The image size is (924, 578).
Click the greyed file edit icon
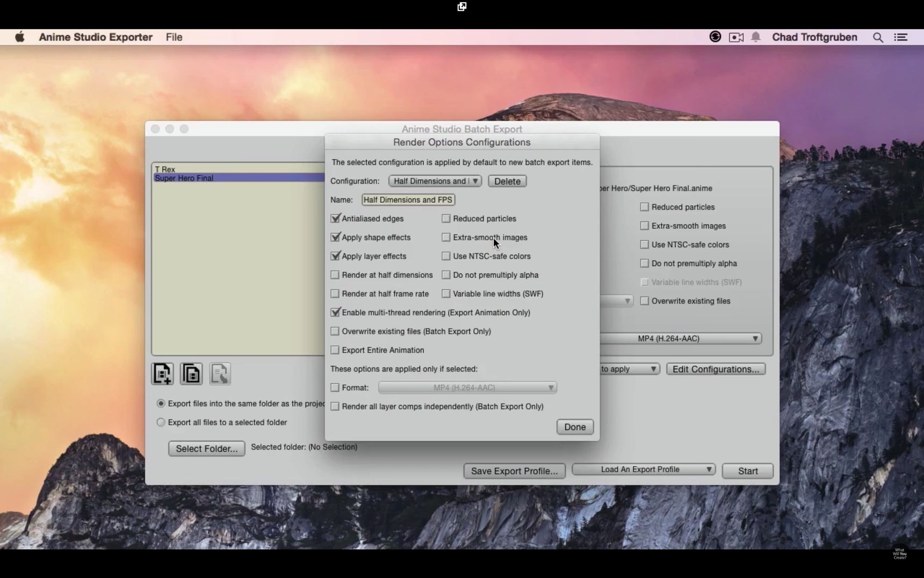tap(220, 374)
